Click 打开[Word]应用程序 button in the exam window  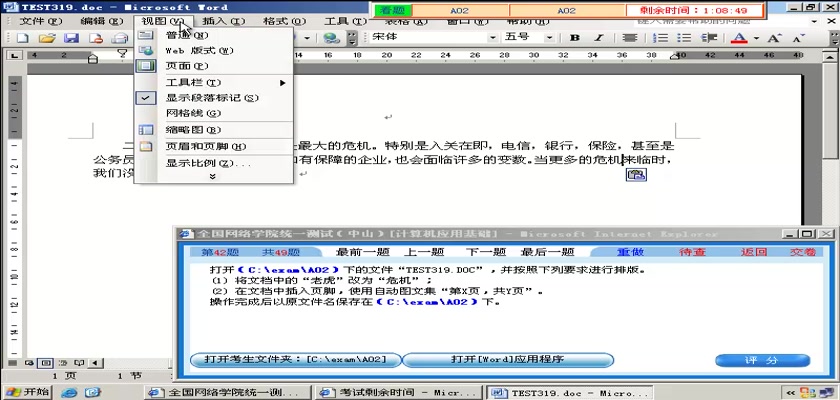click(508, 359)
